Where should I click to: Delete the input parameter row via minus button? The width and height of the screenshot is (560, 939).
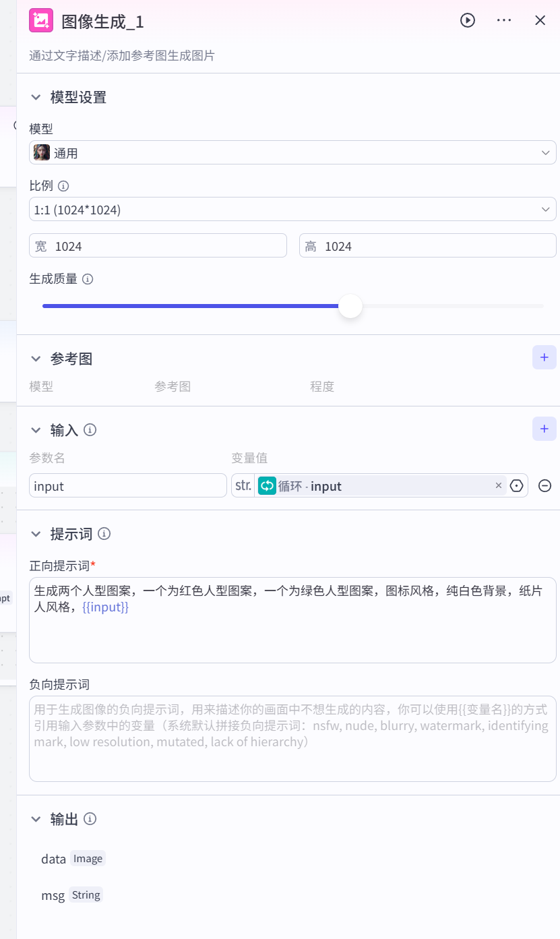click(545, 485)
